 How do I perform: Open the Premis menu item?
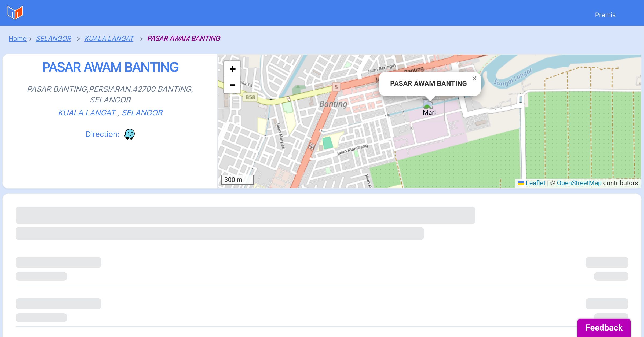[x=605, y=15]
